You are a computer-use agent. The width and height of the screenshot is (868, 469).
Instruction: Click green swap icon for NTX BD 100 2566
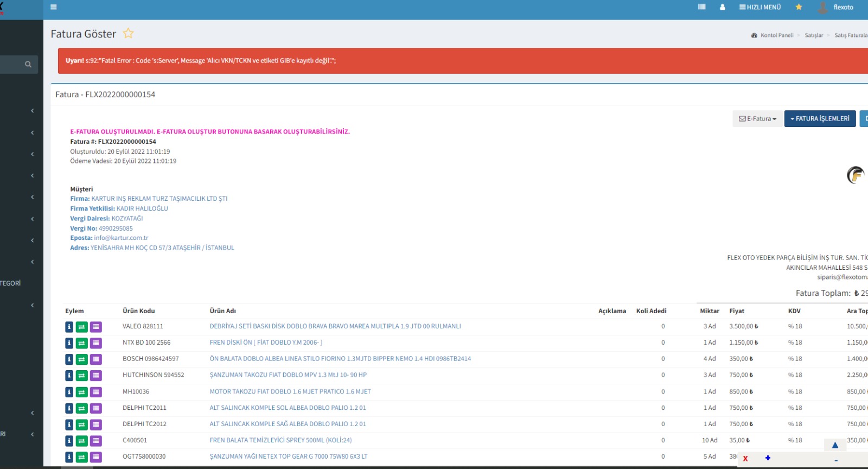[x=81, y=343]
